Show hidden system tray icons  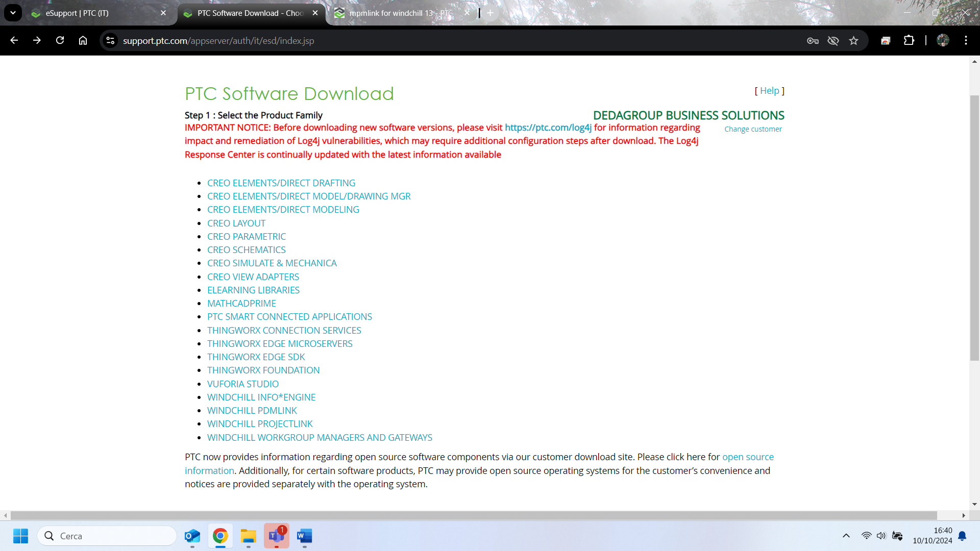(846, 536)
